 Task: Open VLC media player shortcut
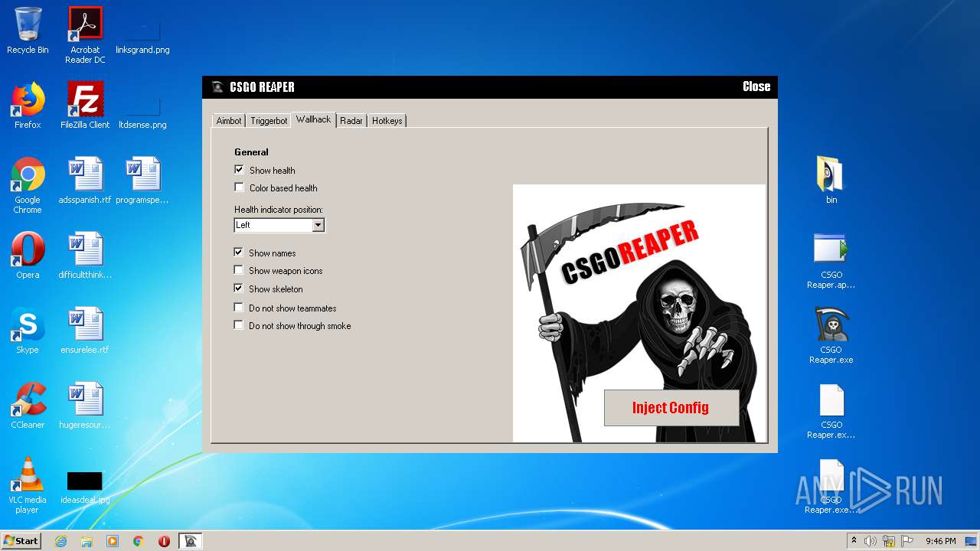pos(28,485)
